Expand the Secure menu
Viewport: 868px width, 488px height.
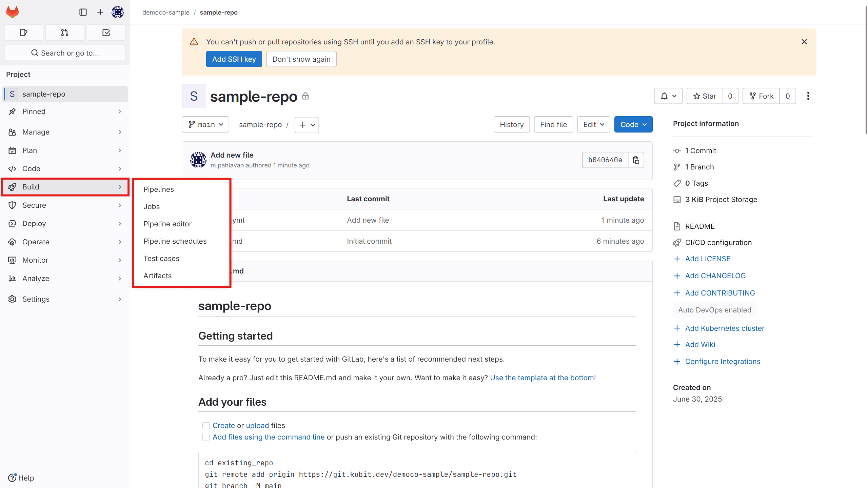point(65,205)
